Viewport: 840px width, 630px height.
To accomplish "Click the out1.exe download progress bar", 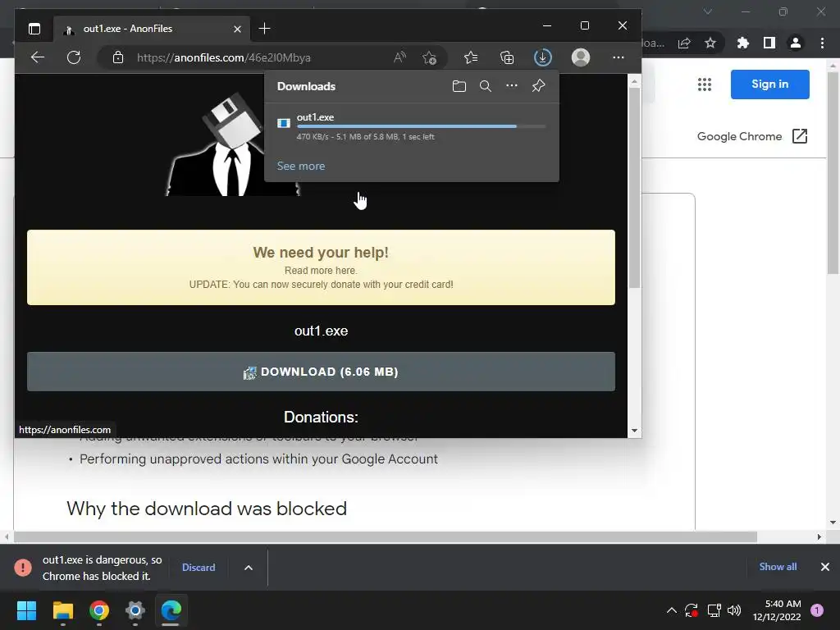I will (421, 126).
